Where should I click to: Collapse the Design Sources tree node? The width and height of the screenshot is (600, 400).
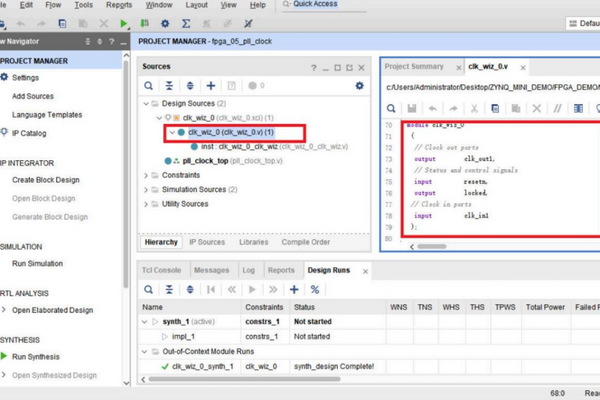tap(147, 103)
